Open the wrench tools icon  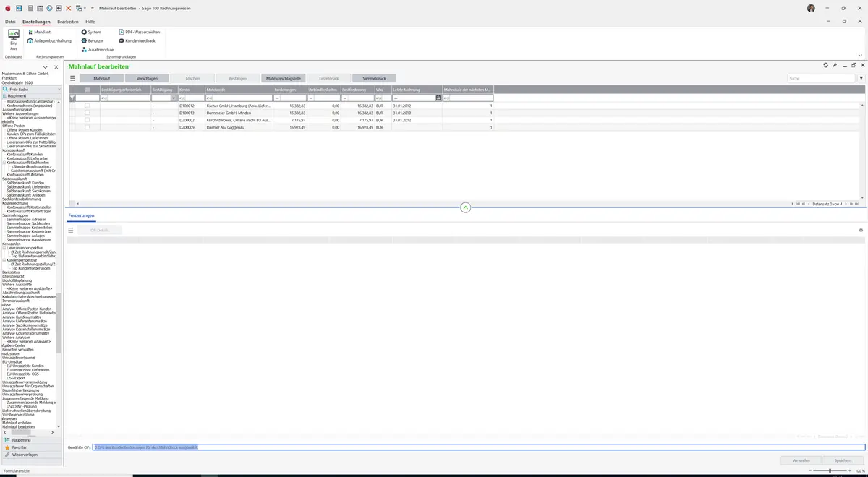point(835,66)
